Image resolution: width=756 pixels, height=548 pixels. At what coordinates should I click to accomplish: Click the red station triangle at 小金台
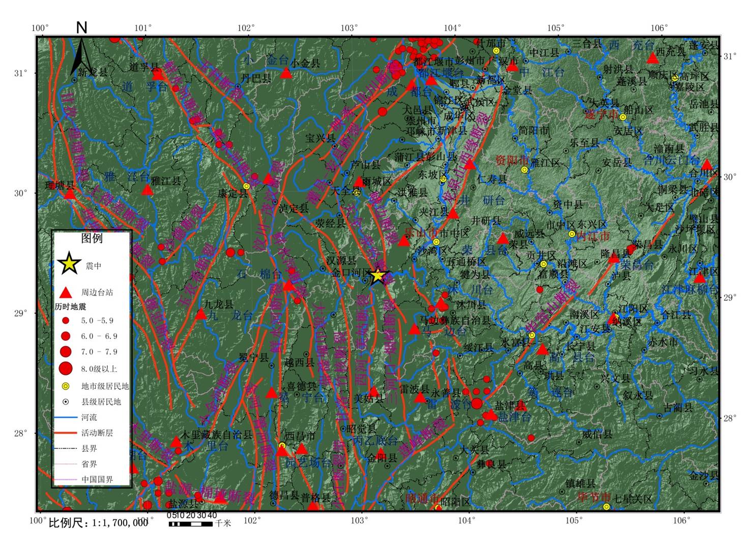[x=286, y=74]
